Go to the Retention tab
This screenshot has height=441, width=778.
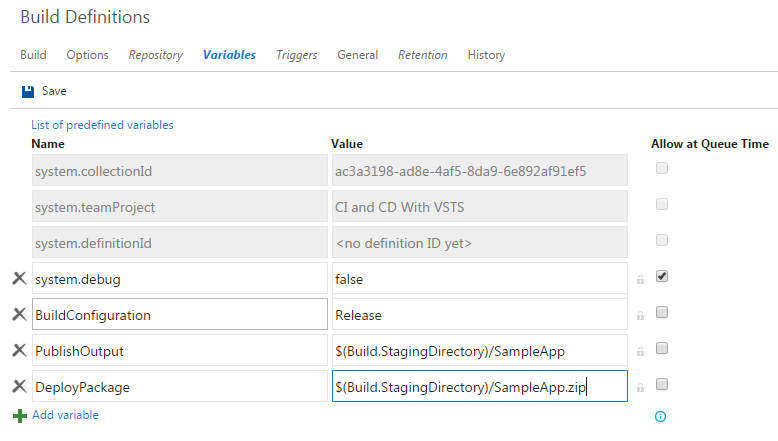[x=422, y=56]
